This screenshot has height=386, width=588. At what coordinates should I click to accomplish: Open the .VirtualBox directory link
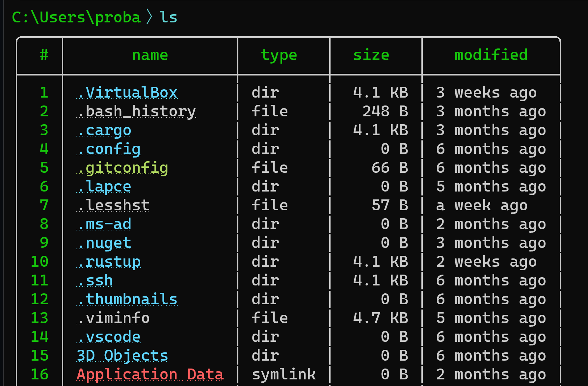click(x=127, y=93)
